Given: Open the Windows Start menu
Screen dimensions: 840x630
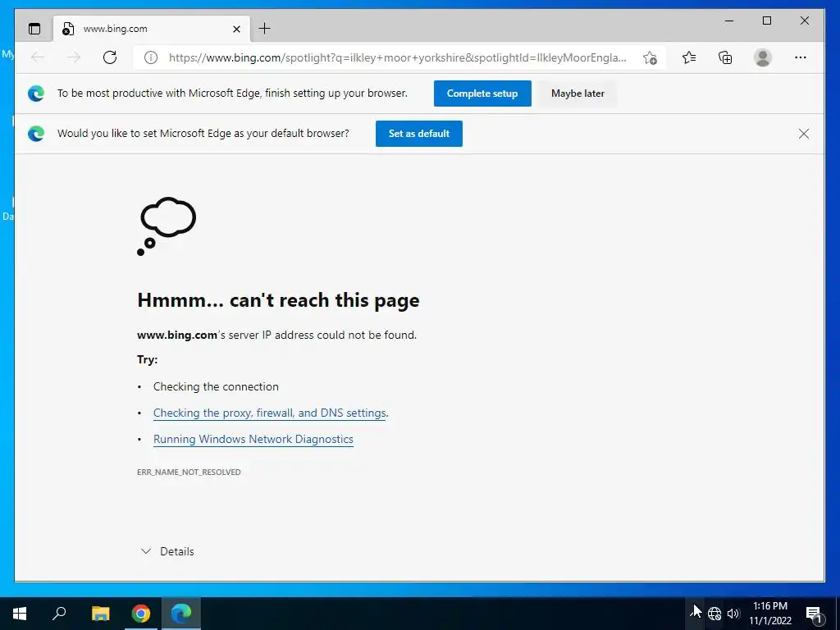Looking at the screenshot, I should point(20,614).
